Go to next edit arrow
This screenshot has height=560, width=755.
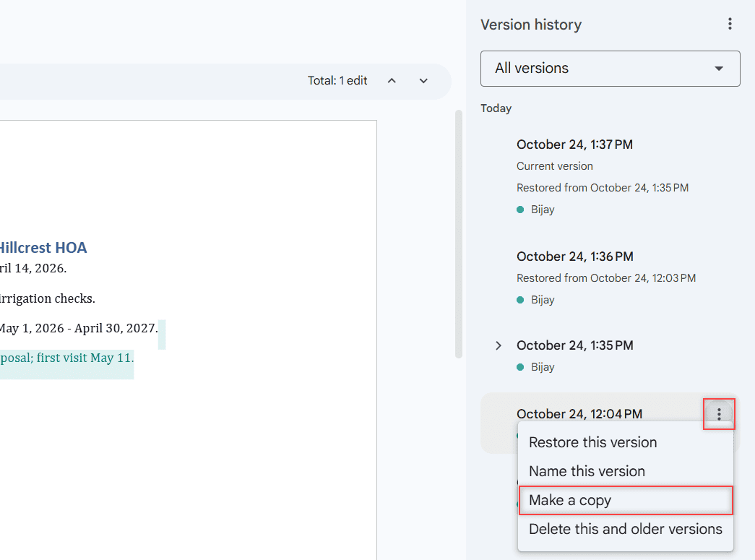[x=423, y=81]
